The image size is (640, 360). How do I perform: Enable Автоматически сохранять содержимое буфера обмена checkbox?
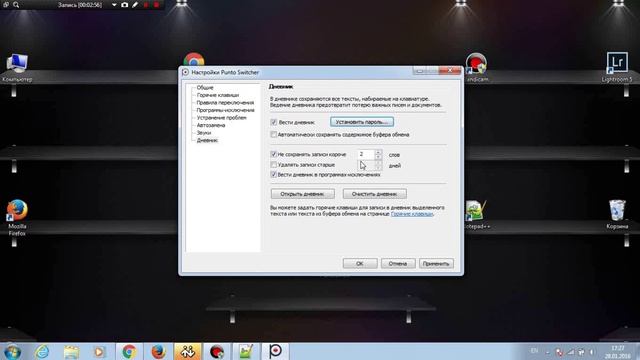click(274, 134)
